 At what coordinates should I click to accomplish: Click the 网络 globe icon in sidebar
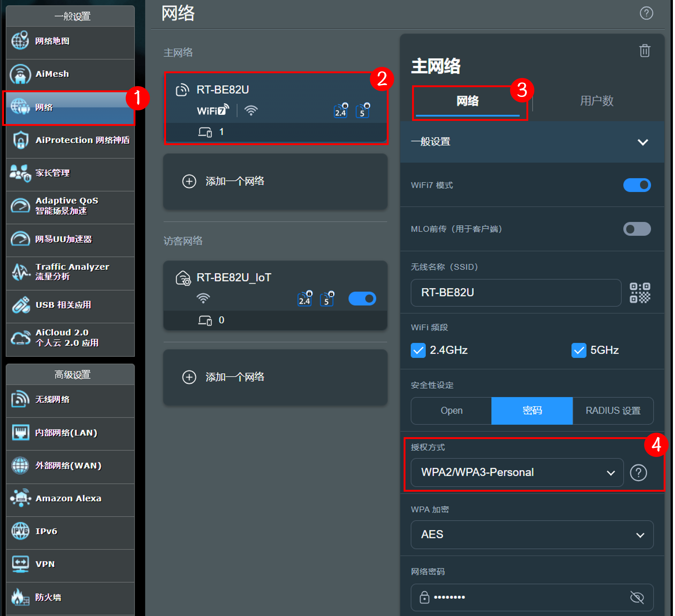pyautogui.click(x=20, y=107)
